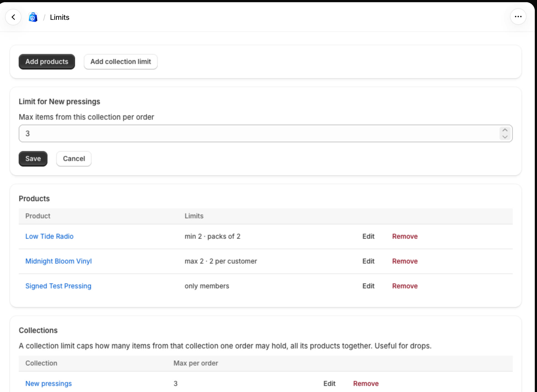Edit limits for Midnight Bloom Vinyl
Image resolution: width=537 pixels, height=392 pixels.
click(368, 261)
